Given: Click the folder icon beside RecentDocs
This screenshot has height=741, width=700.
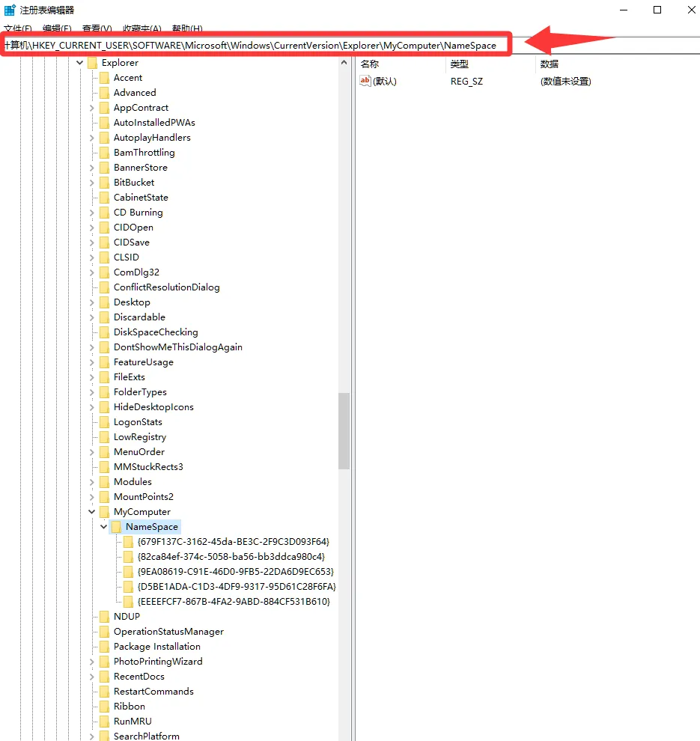Looking at the screenshot, I should point(105,677).
